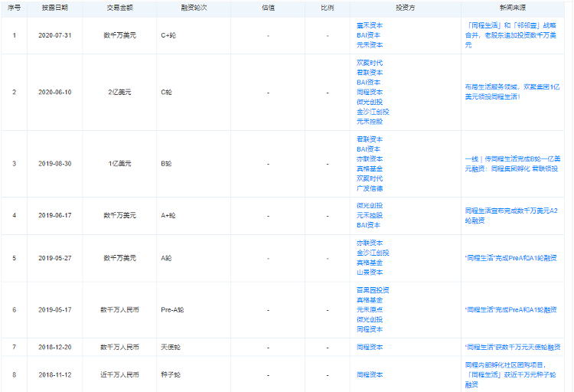The image size is (574, 392).
Task: Select the date cell 2020-06-10
Action: 55,92
